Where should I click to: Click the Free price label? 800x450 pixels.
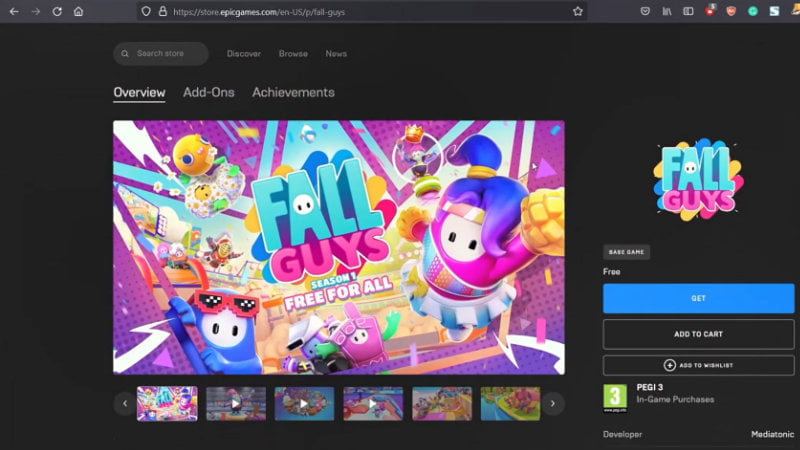point(612,271)
